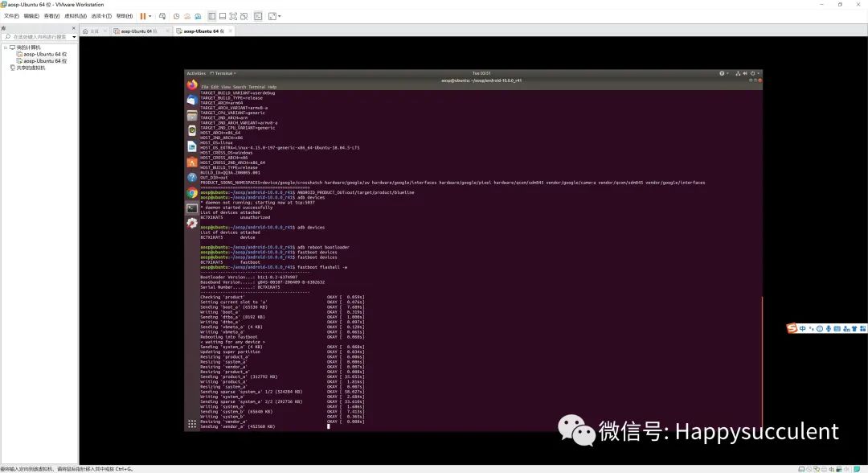
Task: Open the 文件(F) menu in VMware
Action: tap(11, 16)
